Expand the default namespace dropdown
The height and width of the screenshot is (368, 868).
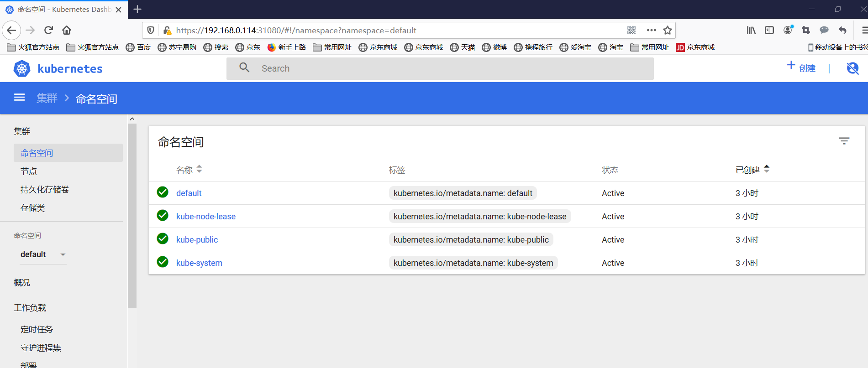pyautogui.click(x=43, y=254)
